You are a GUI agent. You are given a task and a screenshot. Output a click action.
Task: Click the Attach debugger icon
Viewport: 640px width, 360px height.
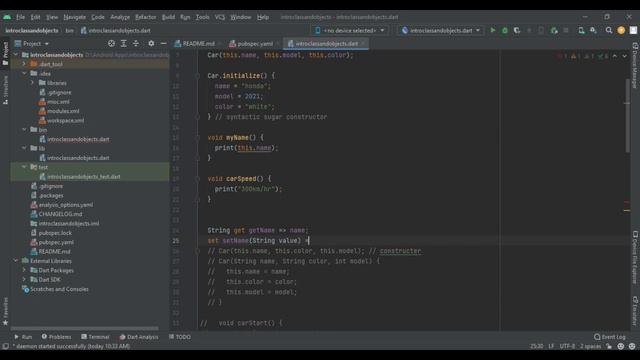click(554, 30)
